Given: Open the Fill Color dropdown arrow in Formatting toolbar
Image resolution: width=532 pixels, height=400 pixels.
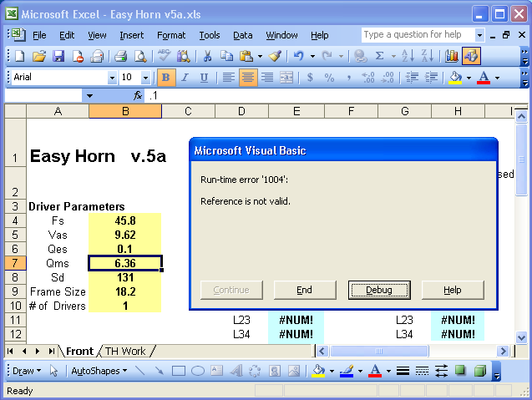Looking at the screenshot, I should (469, 78).
